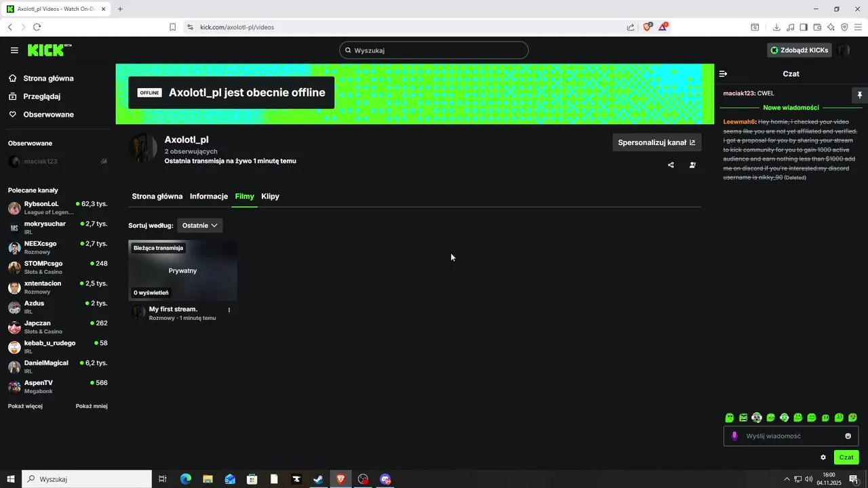
Task: Click the My first stream. video title
Action: pyautogui.click(x=173, y=309)
